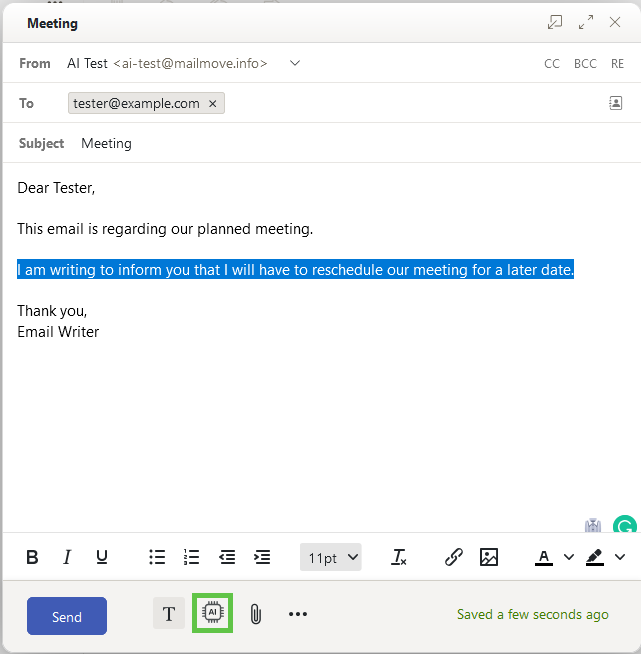Open the AI assistant tool icon
The height and width of the screenshot is (654, 641).
(x=213, y=613)
